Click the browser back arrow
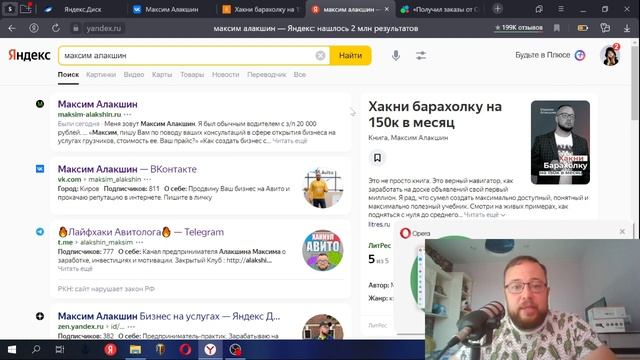The height and width of the screenshot is (360, 640). (12, 28)
